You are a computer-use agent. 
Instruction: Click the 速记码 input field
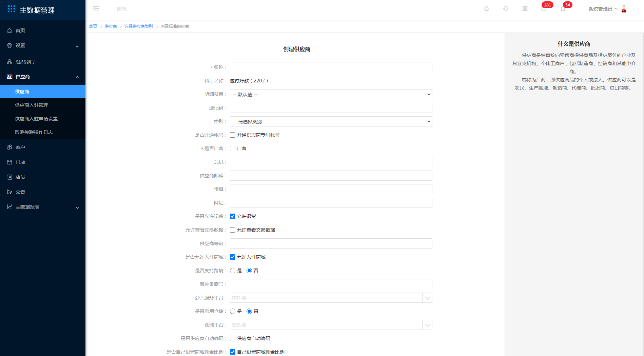point(331,108)
